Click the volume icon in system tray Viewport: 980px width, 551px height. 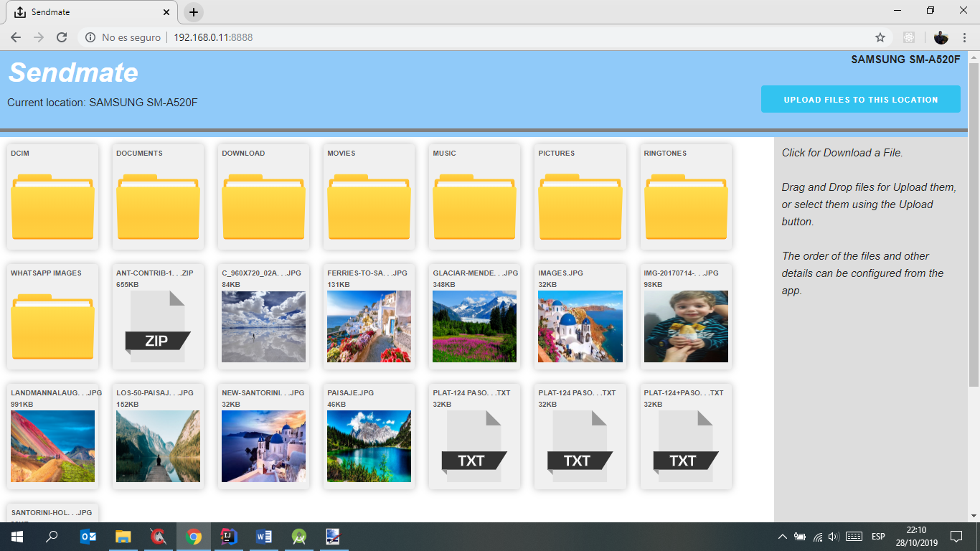(834, 537)
